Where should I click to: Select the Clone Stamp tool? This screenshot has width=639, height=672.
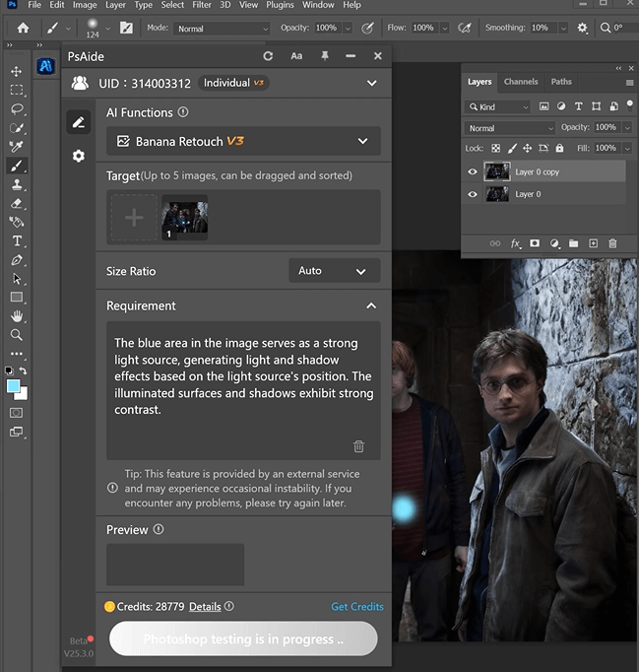pyautogui.click(x=17, y=184)
